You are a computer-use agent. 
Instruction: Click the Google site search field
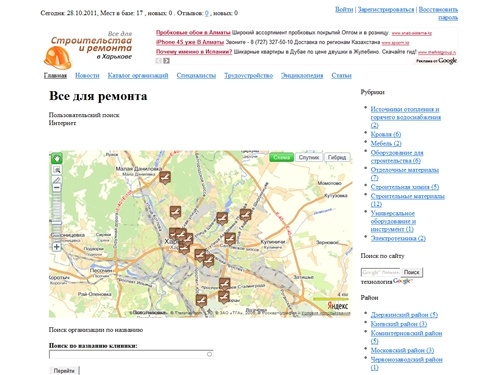(x=381, y=272)
